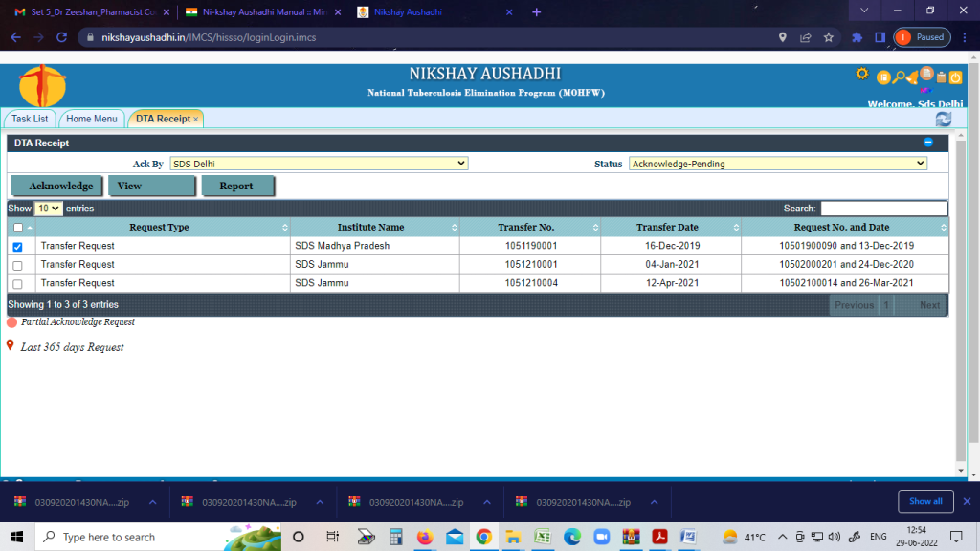Open Microsoft Edge from the taskbar

pyautogui.click(x=572, y=537)
